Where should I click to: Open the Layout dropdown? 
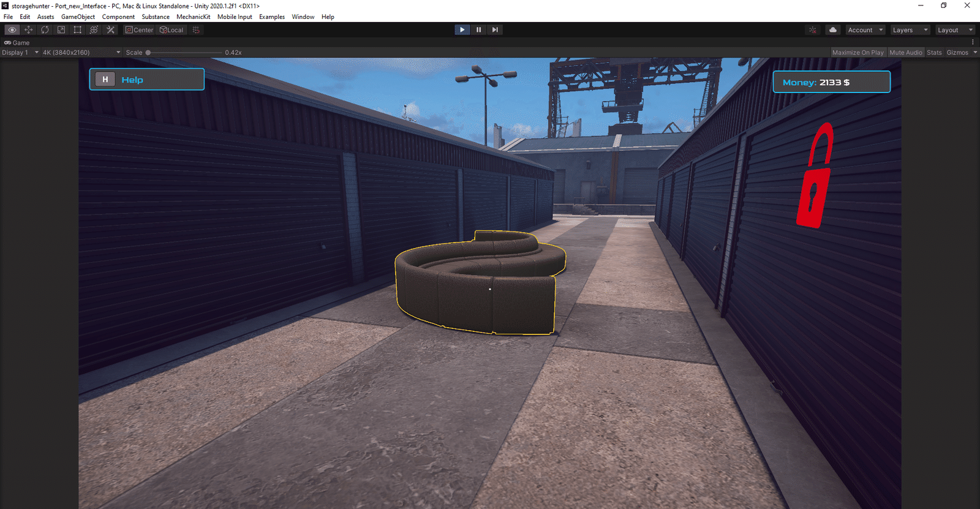(x=955, y=29)
